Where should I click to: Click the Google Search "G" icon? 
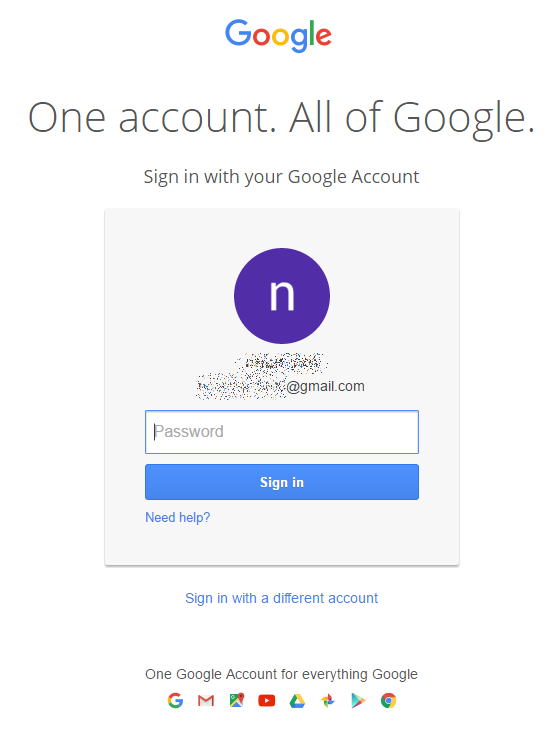coord(175,700)
